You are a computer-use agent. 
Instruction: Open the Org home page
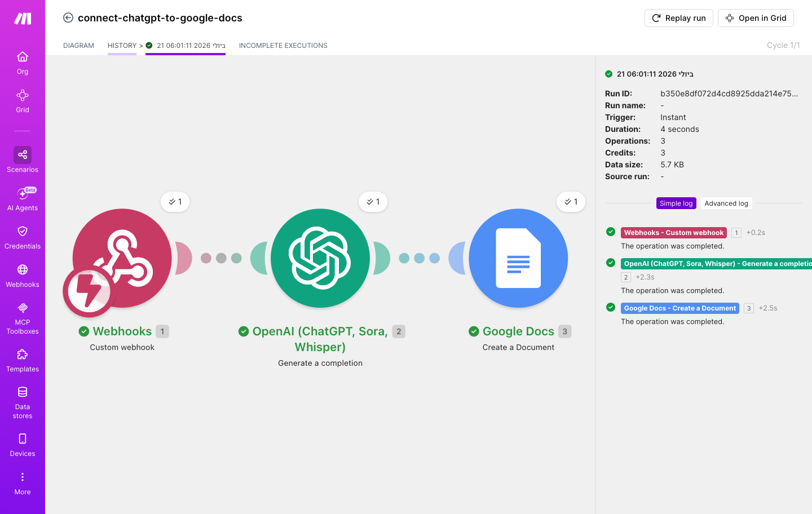pyautogui.click(x=23, y=63)
